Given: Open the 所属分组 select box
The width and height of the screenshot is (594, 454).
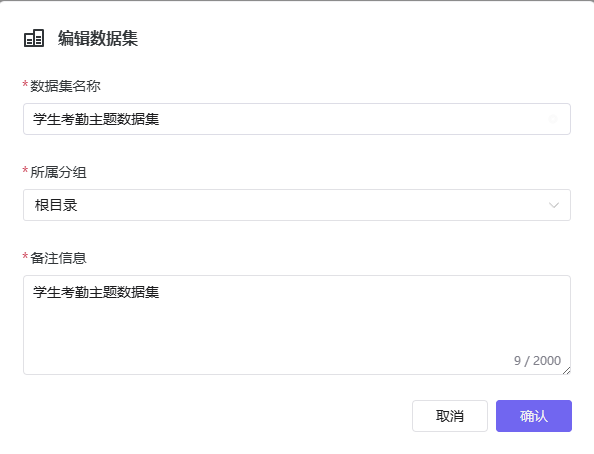Looking at the screenshot, I should click(297, 205).
